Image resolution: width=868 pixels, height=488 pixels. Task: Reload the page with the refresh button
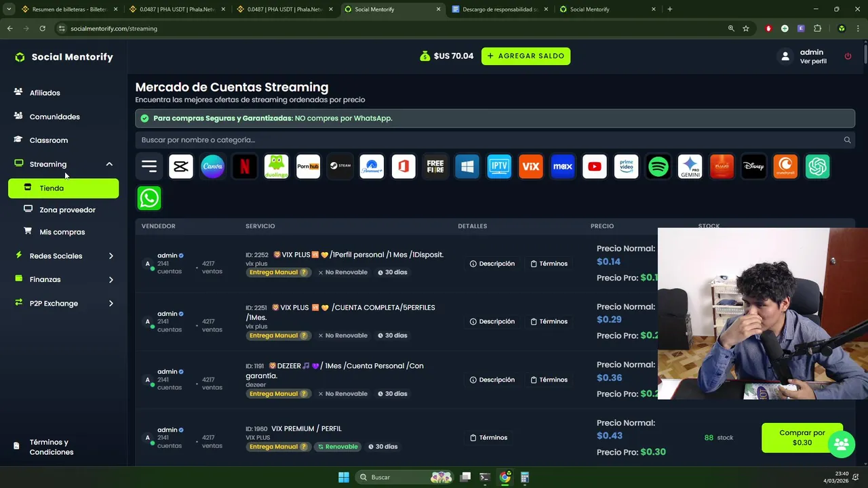tap(42, 28)
